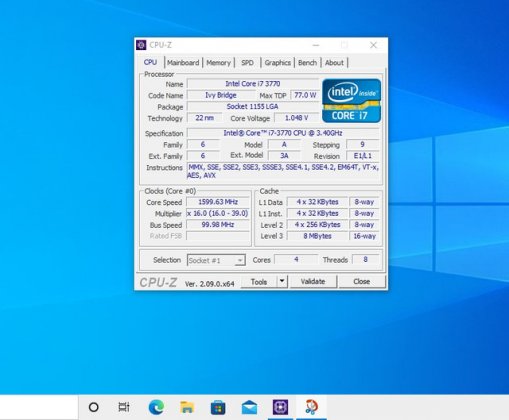Click the Intel Core i7 logo badge
Image resolution: width=509 pixels, height=420 pixels.
coord(351,101)
